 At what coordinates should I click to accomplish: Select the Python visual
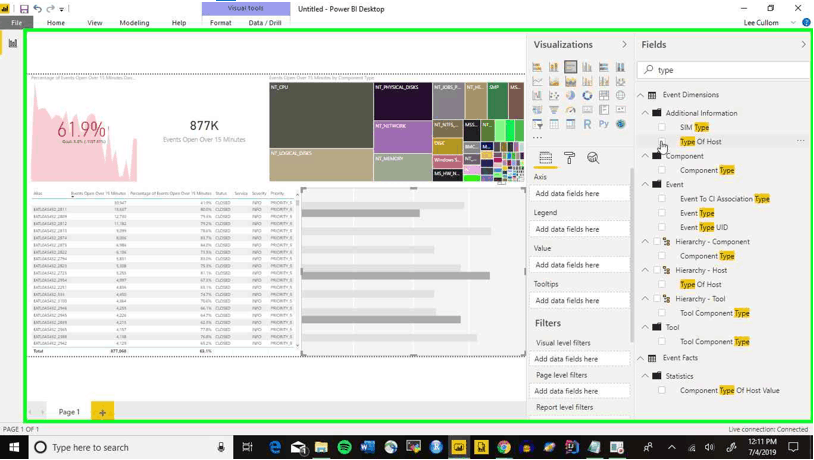[604, 124]
